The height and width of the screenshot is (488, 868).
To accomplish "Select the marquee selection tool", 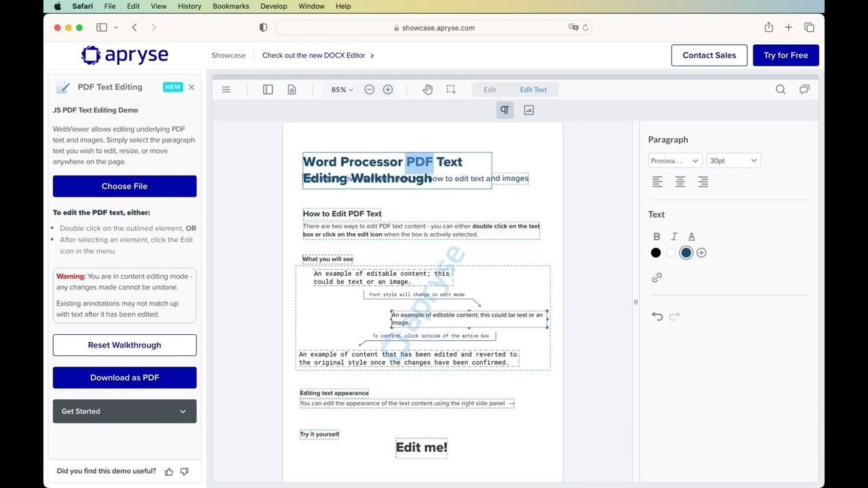I will 451,89.
